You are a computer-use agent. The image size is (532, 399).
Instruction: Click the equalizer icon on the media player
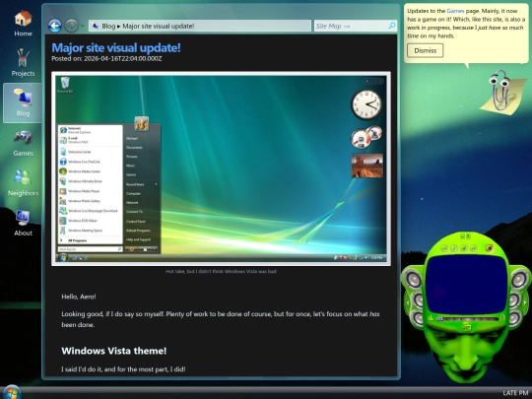click(x=431, y=318)
